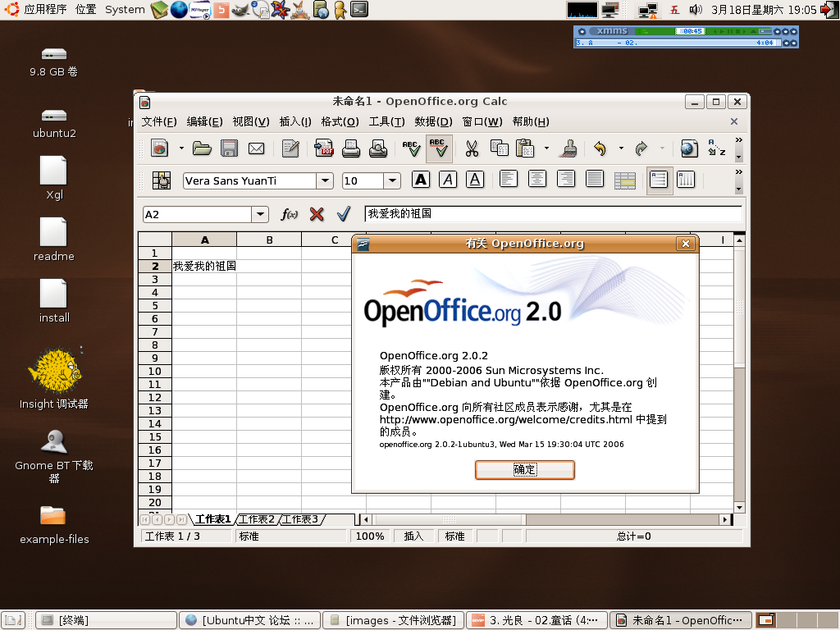Click formula input line text field
Screen dimensions: 840x630
click(553, 214)
